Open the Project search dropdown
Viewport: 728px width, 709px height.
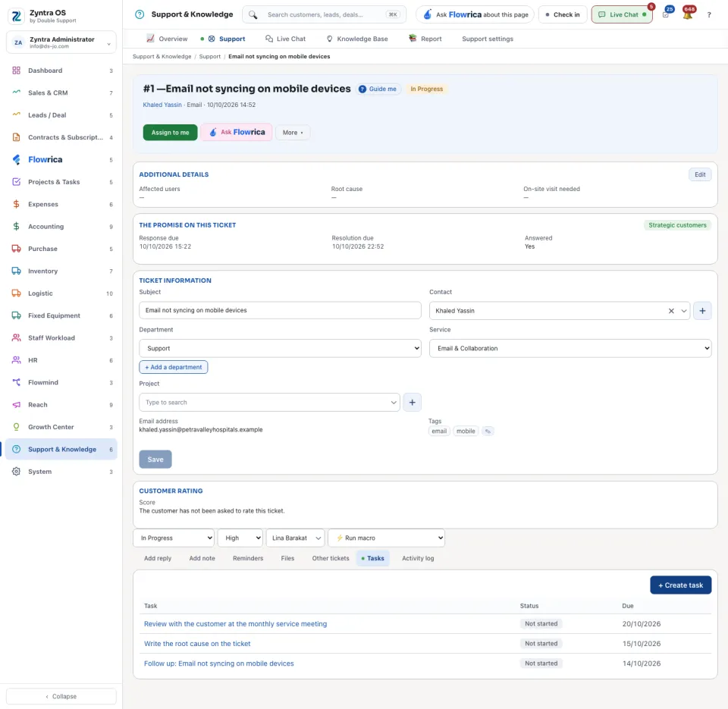(269, 403)
